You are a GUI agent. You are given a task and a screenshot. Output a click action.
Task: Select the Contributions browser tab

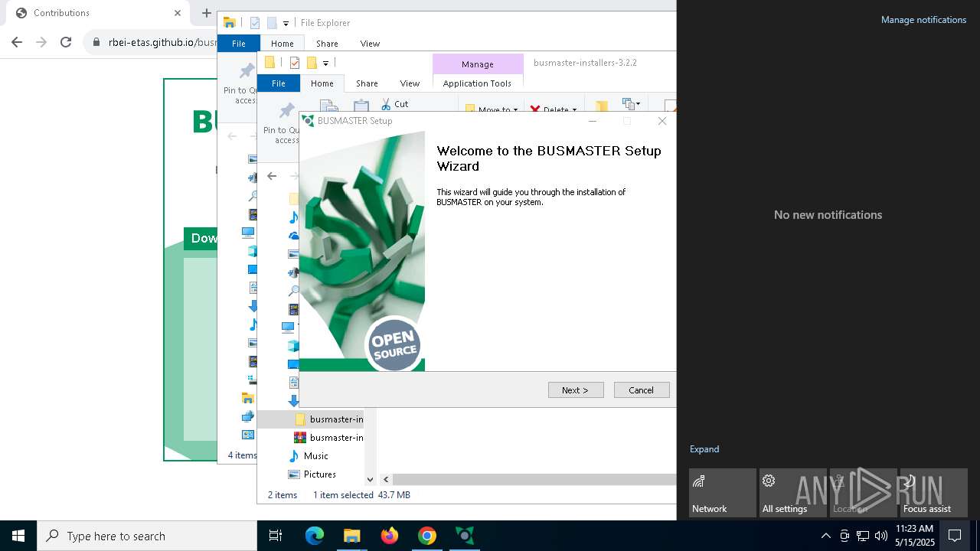97,13
